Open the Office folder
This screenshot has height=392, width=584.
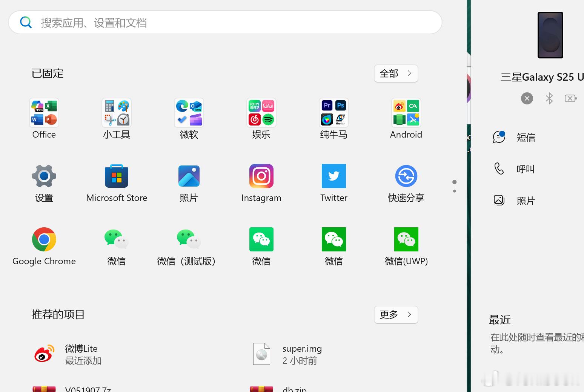[44, 118]
